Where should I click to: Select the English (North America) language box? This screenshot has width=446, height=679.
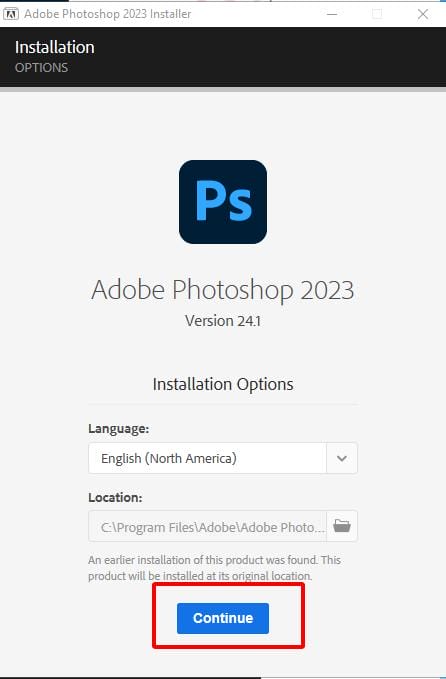tap(207, 458)
